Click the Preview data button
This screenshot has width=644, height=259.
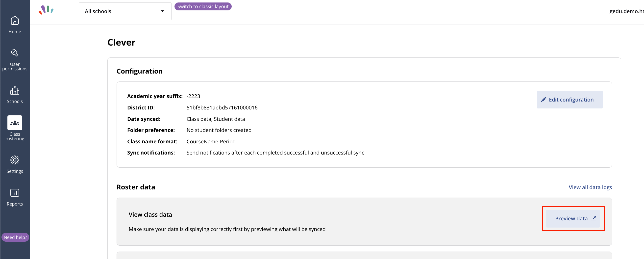[573, 218]
